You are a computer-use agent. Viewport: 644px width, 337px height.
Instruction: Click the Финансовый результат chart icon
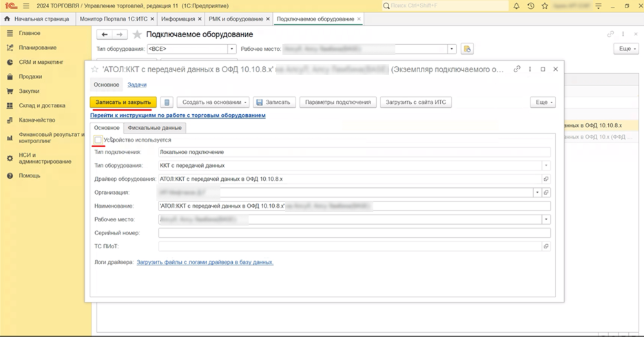point(10,138)
